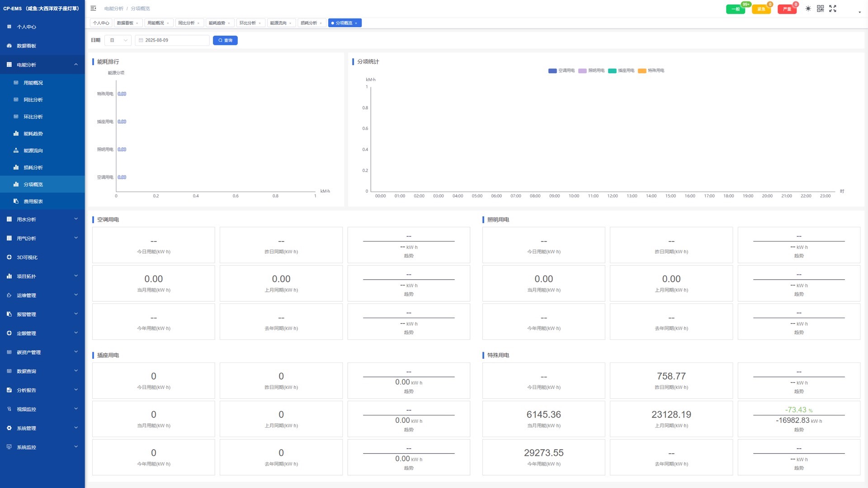868x488 pixels.
Task: Click the 系统管理 gear icon
Action: 9,428
